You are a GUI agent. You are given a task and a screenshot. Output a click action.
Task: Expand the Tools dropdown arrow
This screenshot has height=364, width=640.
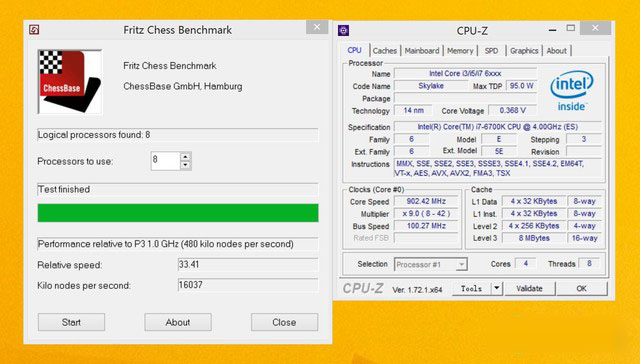point(497,289)
